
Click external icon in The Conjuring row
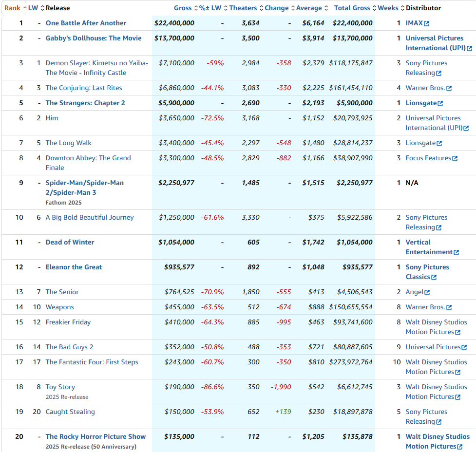point(449,89)
